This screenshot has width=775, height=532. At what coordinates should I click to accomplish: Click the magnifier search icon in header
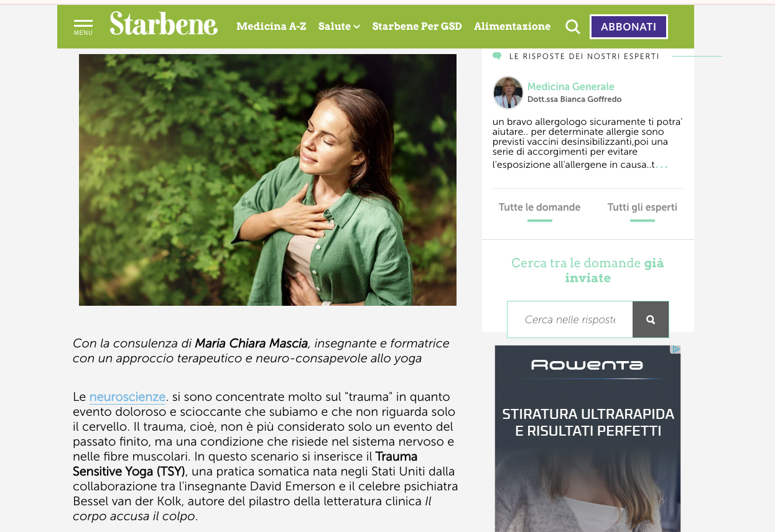tap(572, 27)
